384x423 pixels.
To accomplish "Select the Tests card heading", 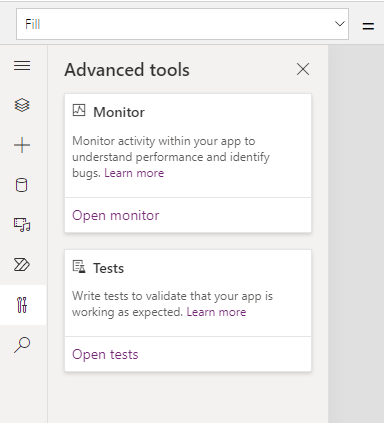I will pyautogui.click(x=109, y=268).
